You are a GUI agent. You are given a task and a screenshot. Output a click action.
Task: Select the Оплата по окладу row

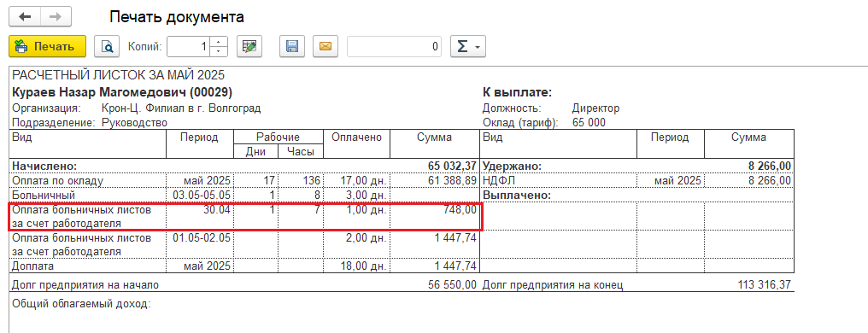click(x=245, y=181)
